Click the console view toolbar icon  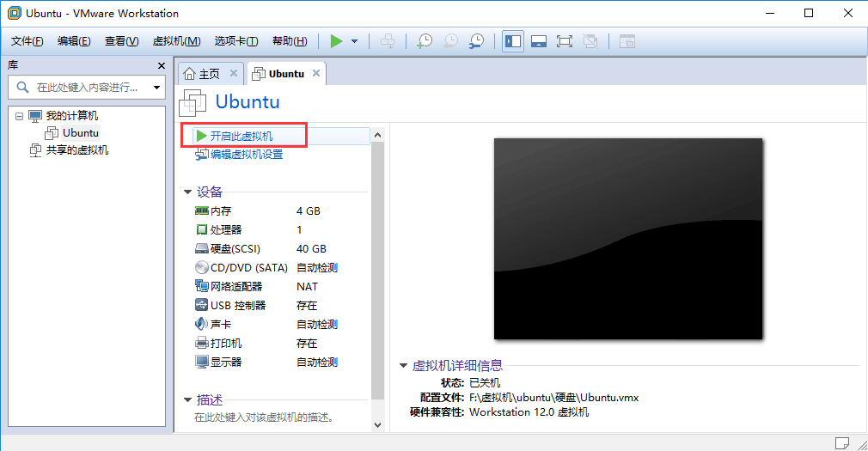pyautogui.click(x=627, y=41)
